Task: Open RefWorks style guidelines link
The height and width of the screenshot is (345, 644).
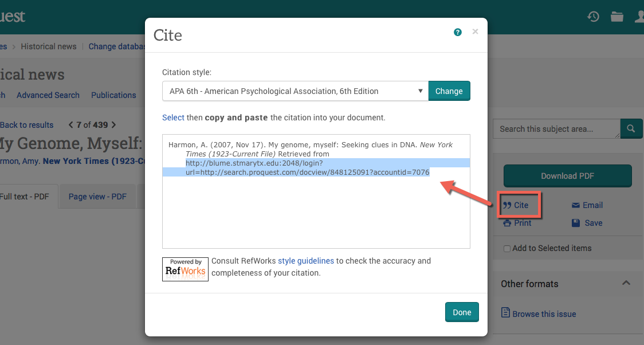Action: coord(306,261)
